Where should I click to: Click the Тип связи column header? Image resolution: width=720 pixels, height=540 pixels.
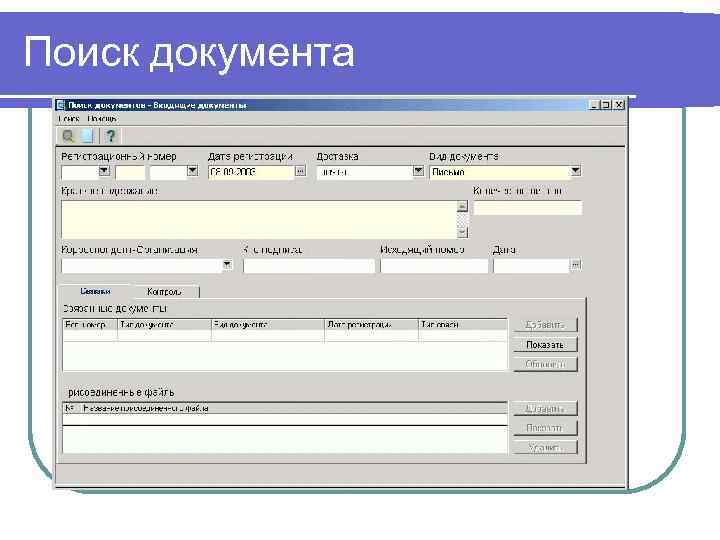463,325
